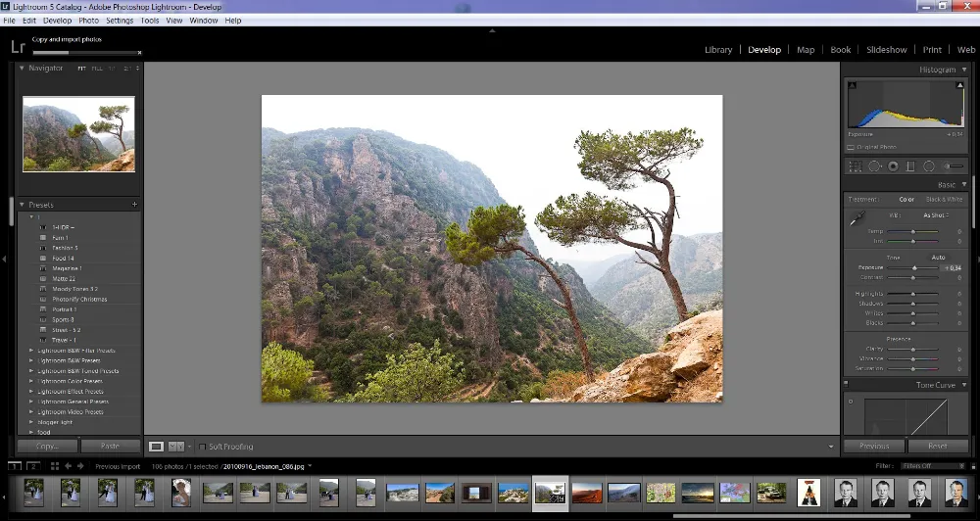Screen dimensions: 980x521
Task: Open filename dropdown after 20100916_lebanon_086.jpg
Action: pos(310,466)
